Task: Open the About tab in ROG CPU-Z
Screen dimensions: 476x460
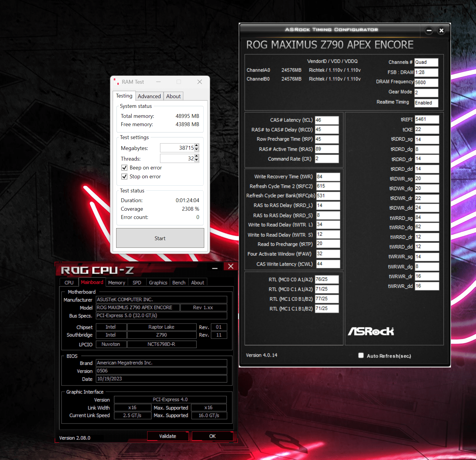Action: pyautogui.click(x=197, y=282)
